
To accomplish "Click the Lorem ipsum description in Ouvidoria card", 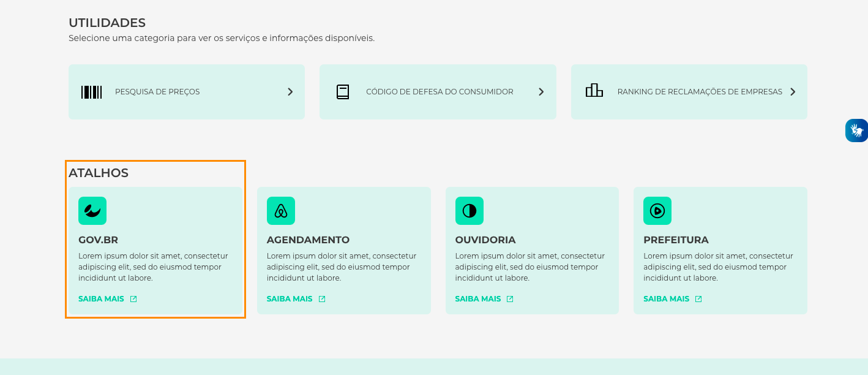I will pyautogui.click(x=530, y=267).
